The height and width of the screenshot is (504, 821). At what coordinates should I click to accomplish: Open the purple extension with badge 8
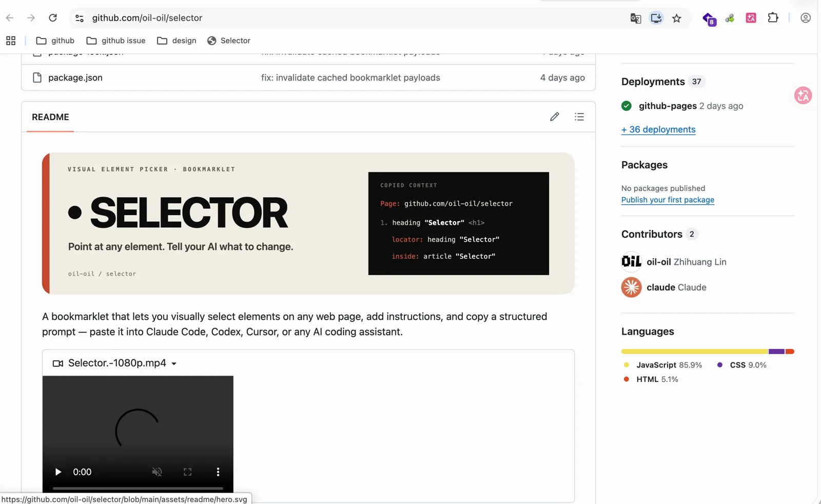(709, 19)
